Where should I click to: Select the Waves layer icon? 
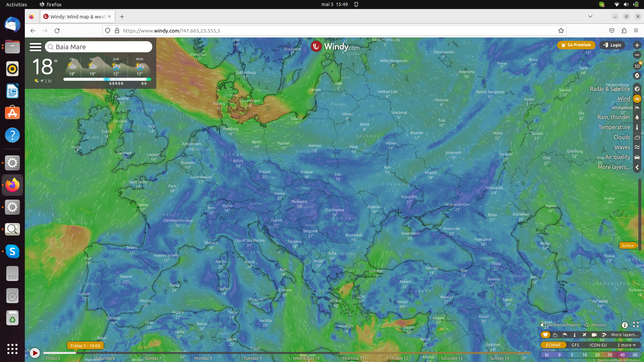point(637,147)
